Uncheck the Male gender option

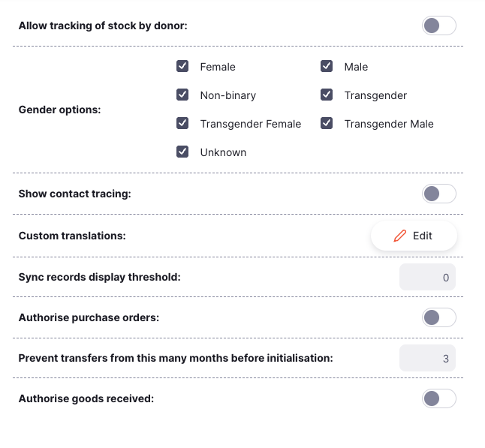tap(327, 67)
